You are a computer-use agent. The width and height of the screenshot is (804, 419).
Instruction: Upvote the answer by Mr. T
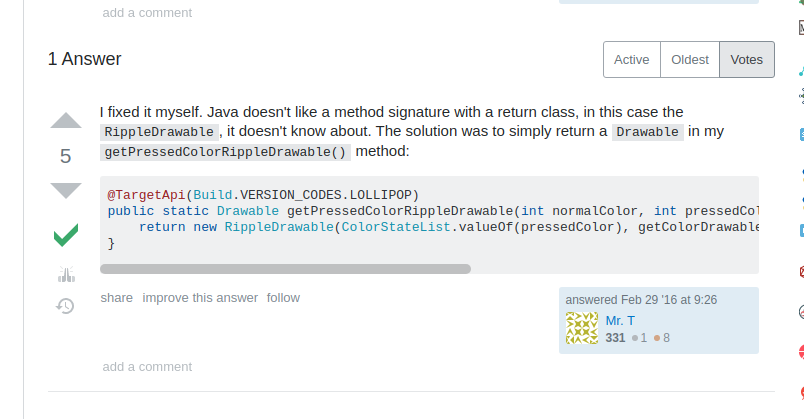(66, 122)
